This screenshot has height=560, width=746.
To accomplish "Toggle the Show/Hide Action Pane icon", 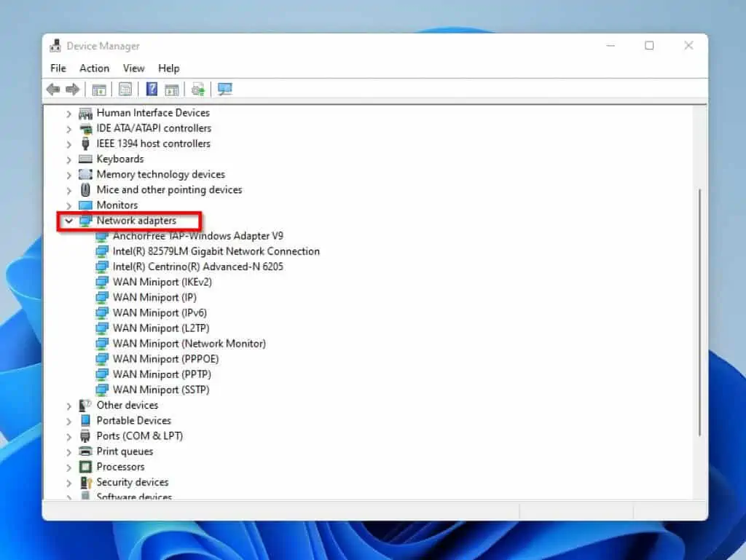I will point(172,90).
